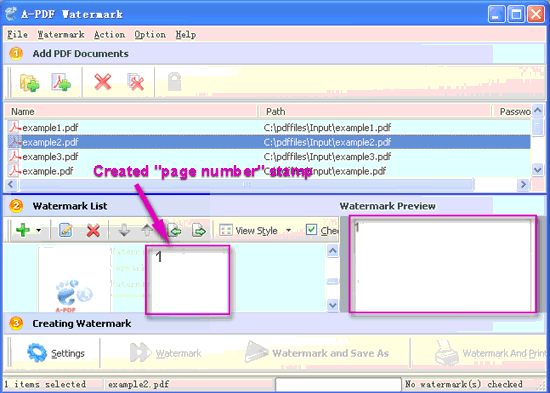The height and width of the screenshot is (393, 550).
Task: Click watermark list scroll up arrow
Action: 333,251
